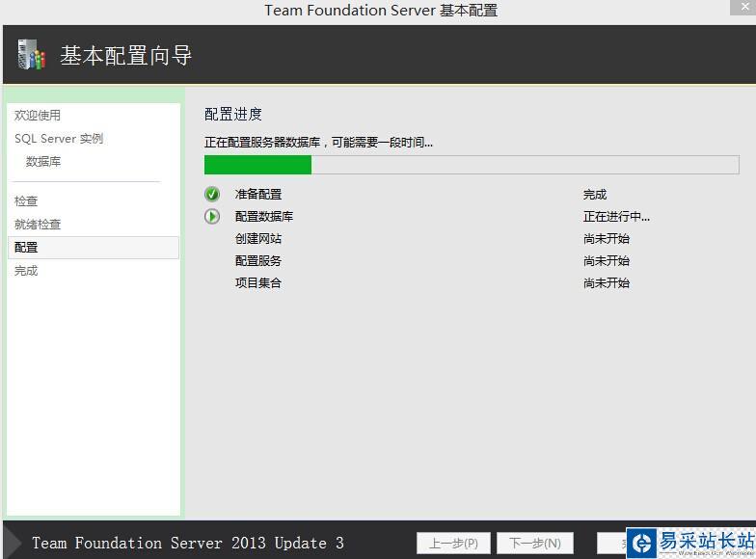Viewport: 756px width, 559px height.
Task: Click the 正在配置服务器数据库 message text
Action: coord(318,143)
